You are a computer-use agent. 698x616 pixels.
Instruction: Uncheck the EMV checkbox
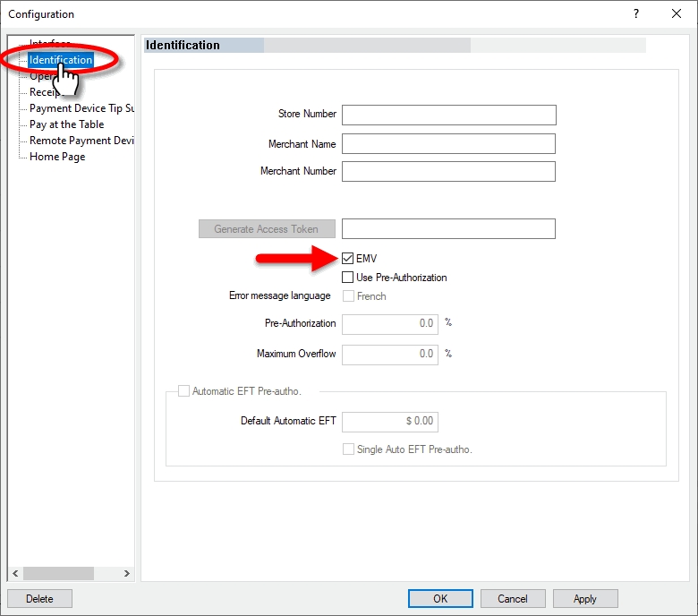[x=348, y=259]
